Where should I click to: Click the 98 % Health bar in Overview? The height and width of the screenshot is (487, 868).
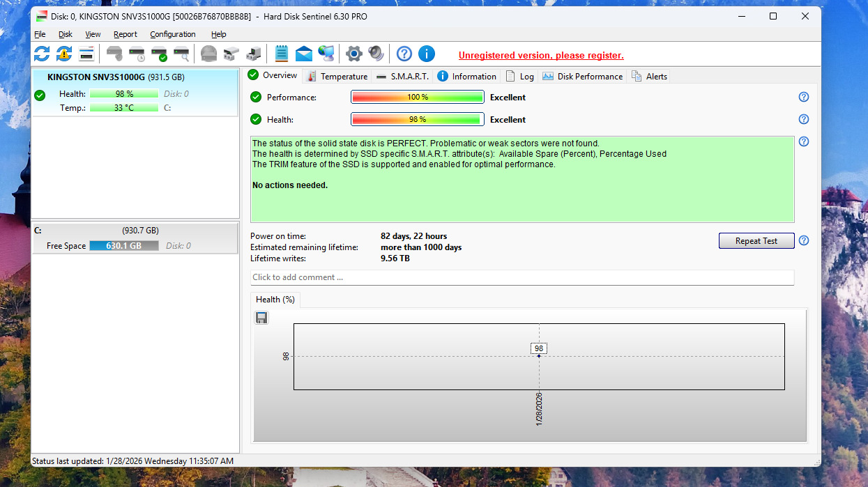[418, 120]
